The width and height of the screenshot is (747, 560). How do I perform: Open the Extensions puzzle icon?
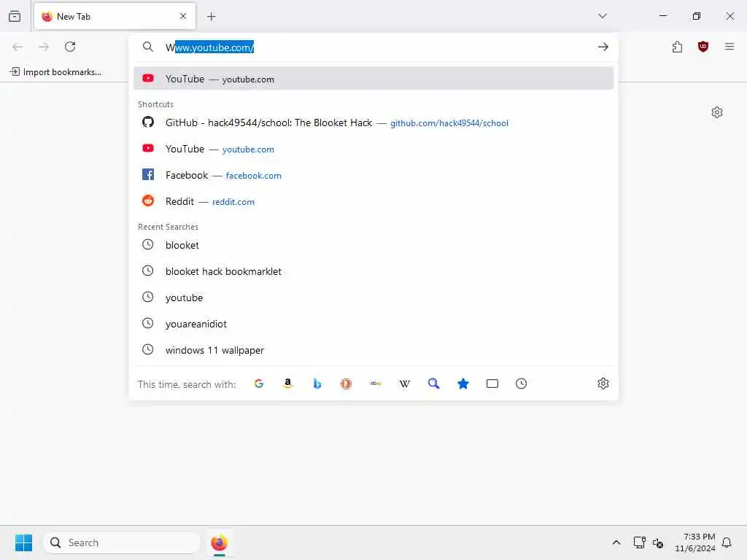[677, 47]
